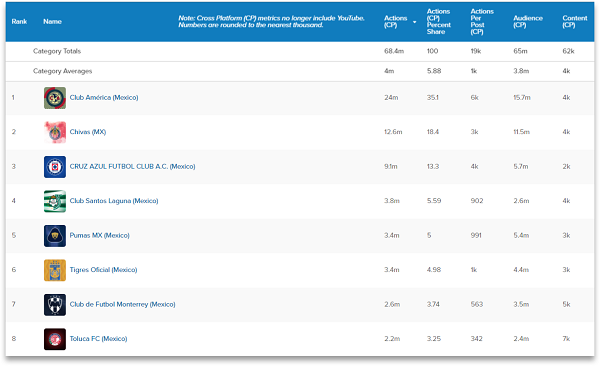Click the Rank column header
The image size is (600, 366).
coord(19,21)
